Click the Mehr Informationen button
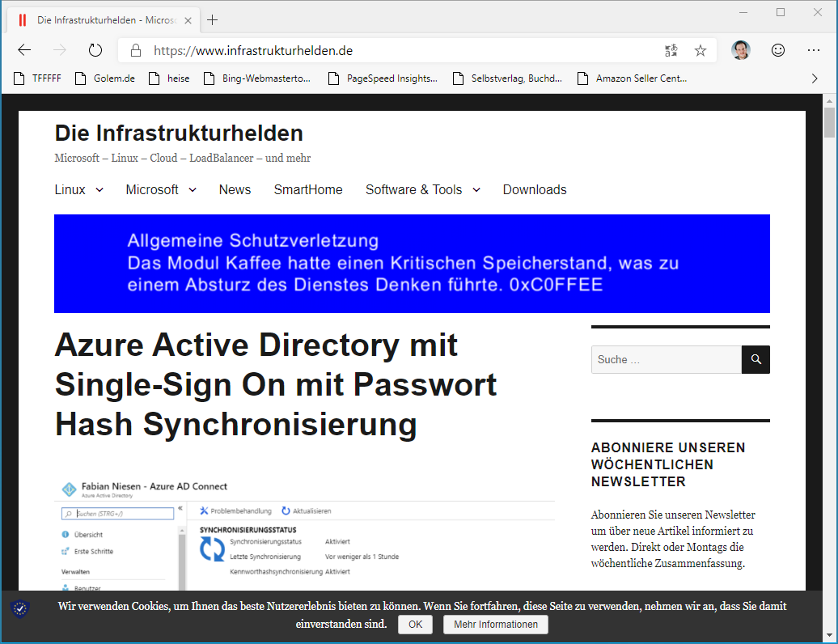This screenshot has width=838, height=644. coord(495,625)
